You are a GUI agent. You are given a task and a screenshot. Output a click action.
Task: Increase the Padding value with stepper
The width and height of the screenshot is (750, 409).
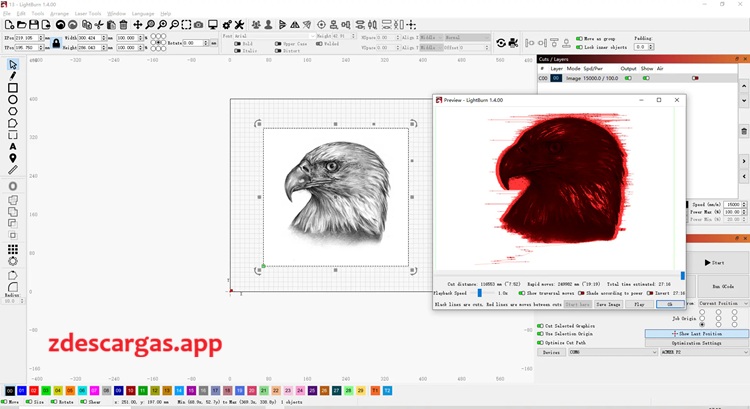point(651,45)
